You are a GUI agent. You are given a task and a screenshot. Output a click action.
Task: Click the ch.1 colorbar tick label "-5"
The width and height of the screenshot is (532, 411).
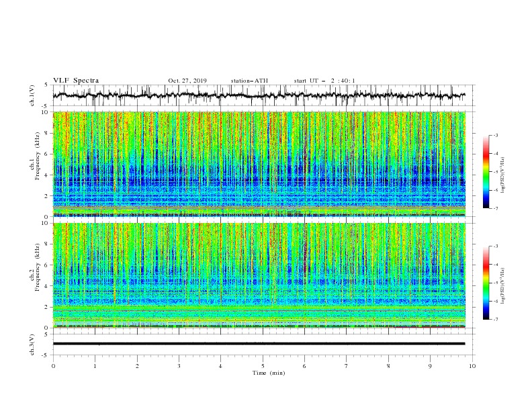pos(496,172)
